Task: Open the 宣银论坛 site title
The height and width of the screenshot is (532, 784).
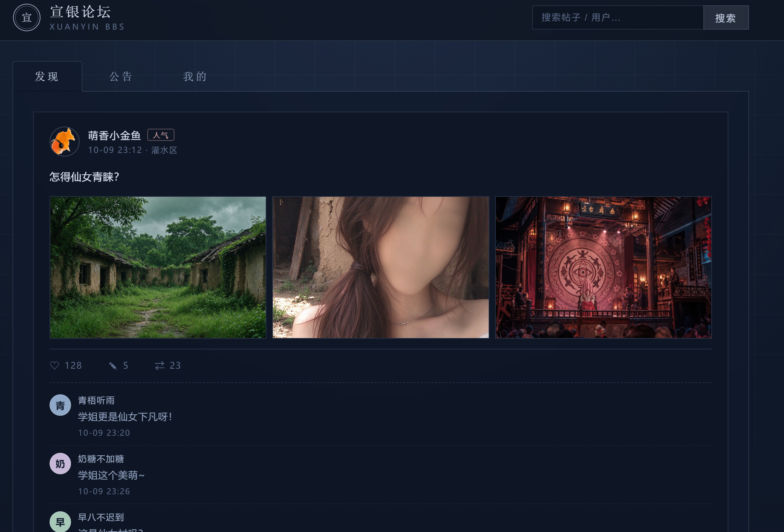Action: (x=80, y=12)
